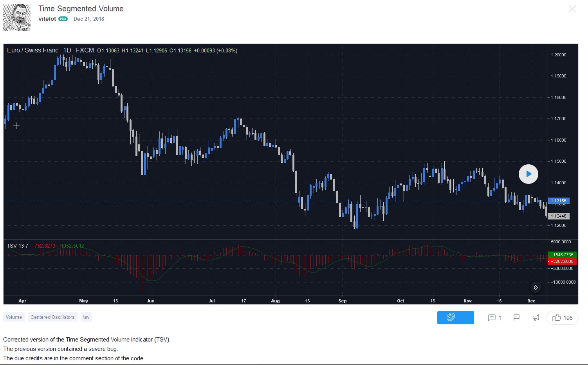This screenshot has width=588, height=365.
Task: Select the Centered Oscillators tag
Action: point(52,317)
